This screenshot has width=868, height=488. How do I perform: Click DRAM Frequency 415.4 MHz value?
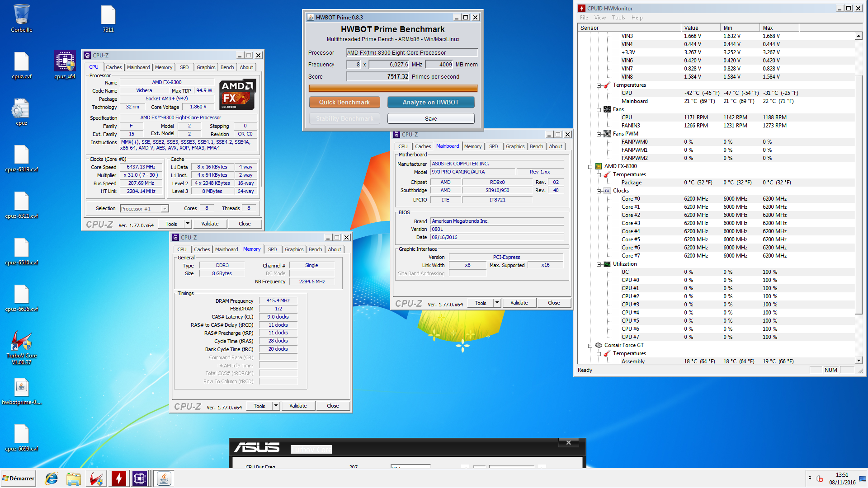point(278,301)
